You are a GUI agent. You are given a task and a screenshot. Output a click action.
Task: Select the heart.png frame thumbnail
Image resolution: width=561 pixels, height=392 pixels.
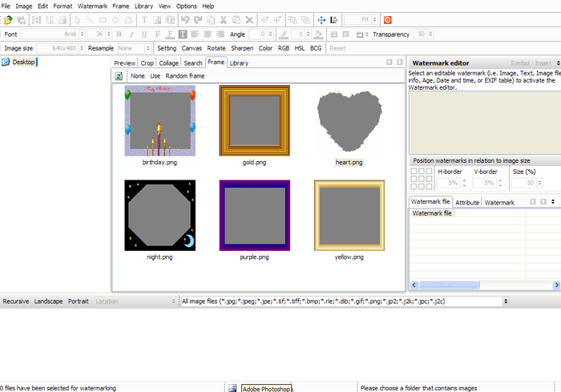349,121
